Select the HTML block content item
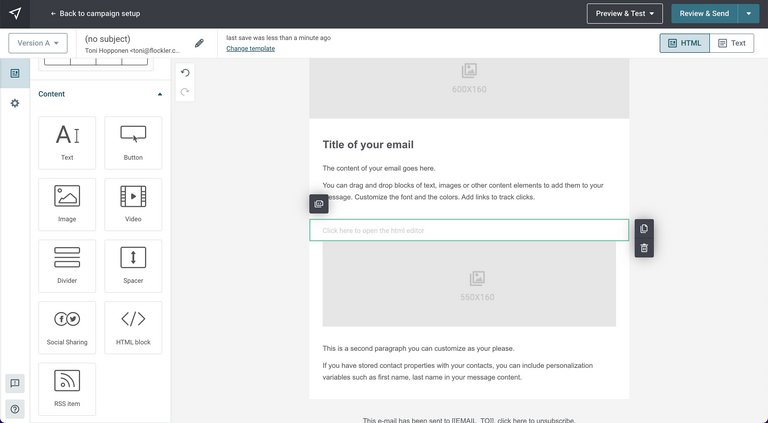This screenshot has height=423, width=768. [x=133, y=328]
